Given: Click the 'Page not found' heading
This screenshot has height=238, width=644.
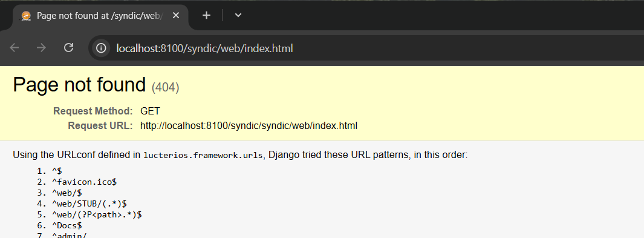Looking at the screenshot, I should coord(80,85).
